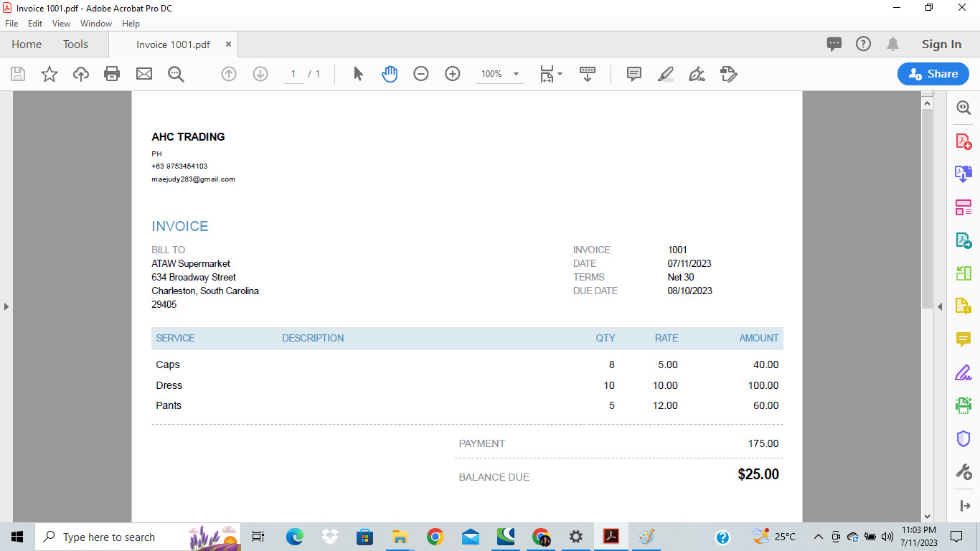Screen dimensions: 980x551
Task: Activate the Hand pan tool
Action: click(390, 74)
